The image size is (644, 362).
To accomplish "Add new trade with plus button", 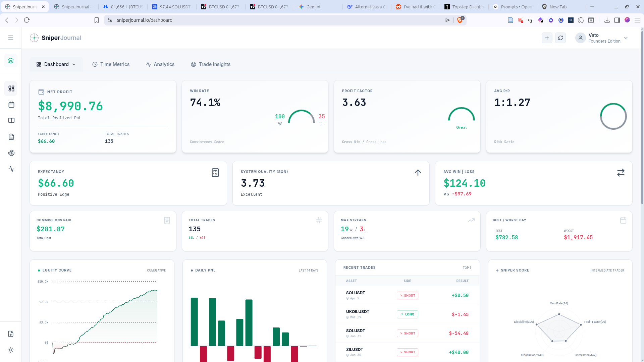I will tap(547, 38).
